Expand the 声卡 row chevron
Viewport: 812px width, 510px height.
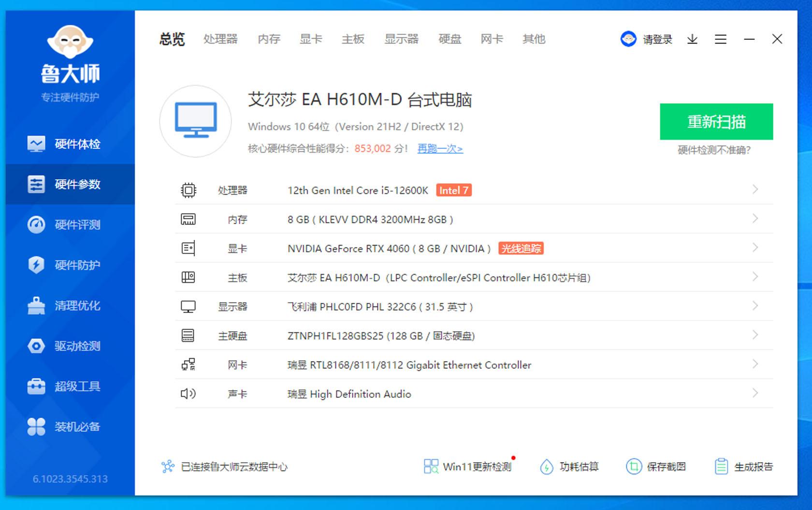pyautogui.click(x=755, y=393)
